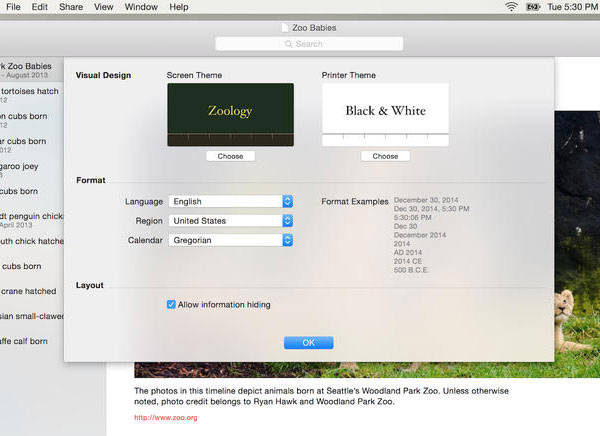
Task: Click the battery charging icon in menu bar
Action: point(533,7)
